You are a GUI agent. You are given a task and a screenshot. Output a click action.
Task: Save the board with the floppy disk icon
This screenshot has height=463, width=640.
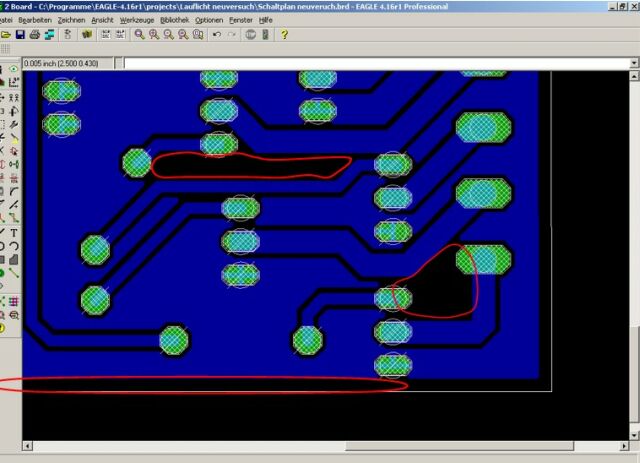coord(20,35)
